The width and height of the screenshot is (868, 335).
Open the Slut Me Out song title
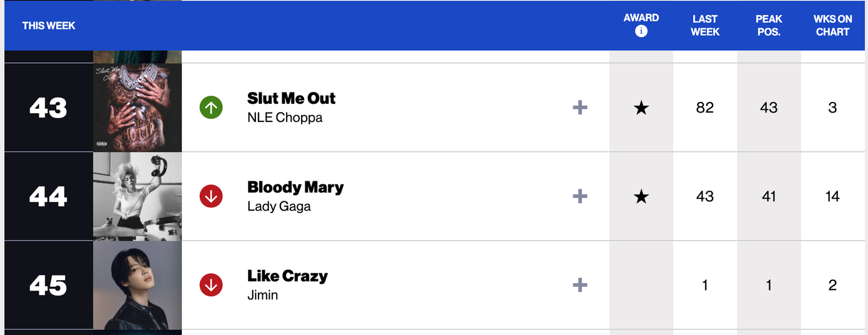291,98
